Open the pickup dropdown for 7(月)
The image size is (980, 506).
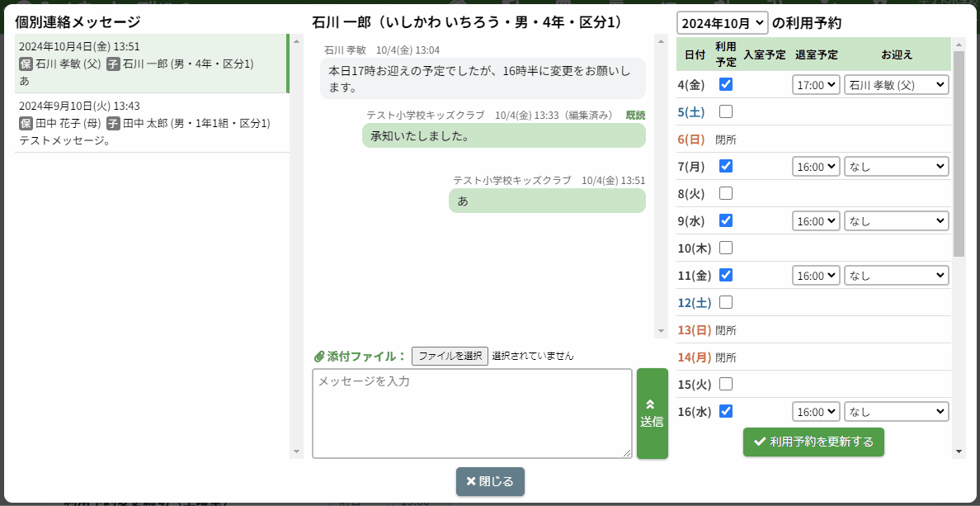(x=896, y=166)
